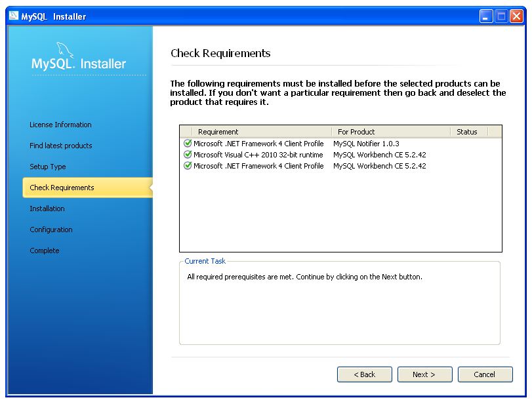Open the License Information step
532x402 pixels.
(x=60, y=125)
